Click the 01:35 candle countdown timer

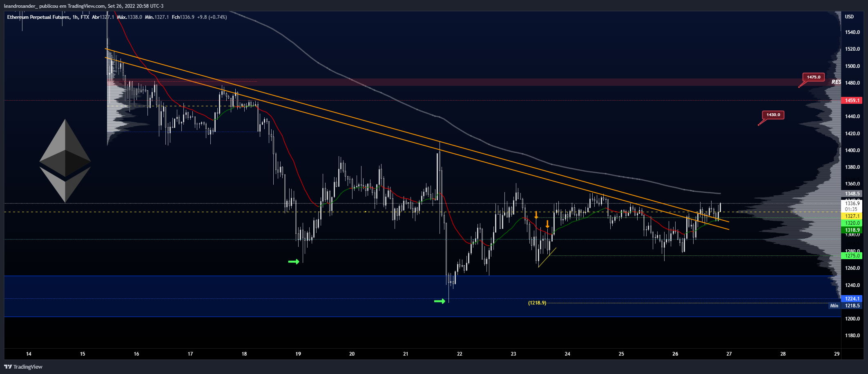pyautogui.click(x=851, y=209)
